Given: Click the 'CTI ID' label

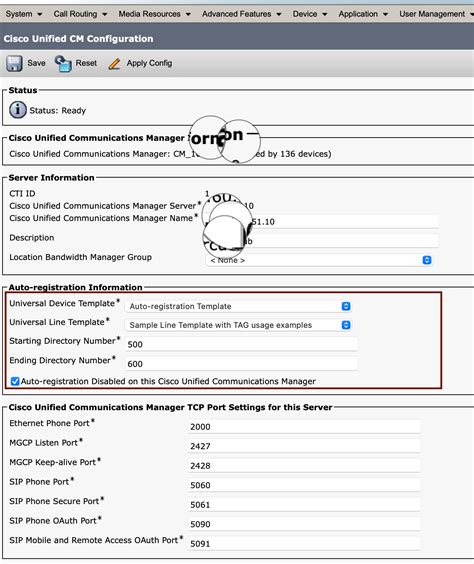Looking at the screenshot, I should point(22,194).
